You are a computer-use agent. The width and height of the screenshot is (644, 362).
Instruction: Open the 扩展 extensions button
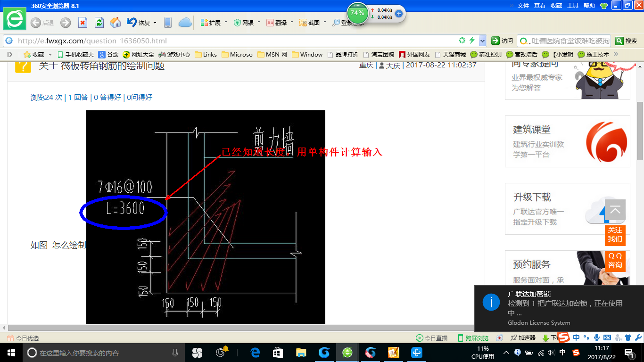[x=211, y=23]
